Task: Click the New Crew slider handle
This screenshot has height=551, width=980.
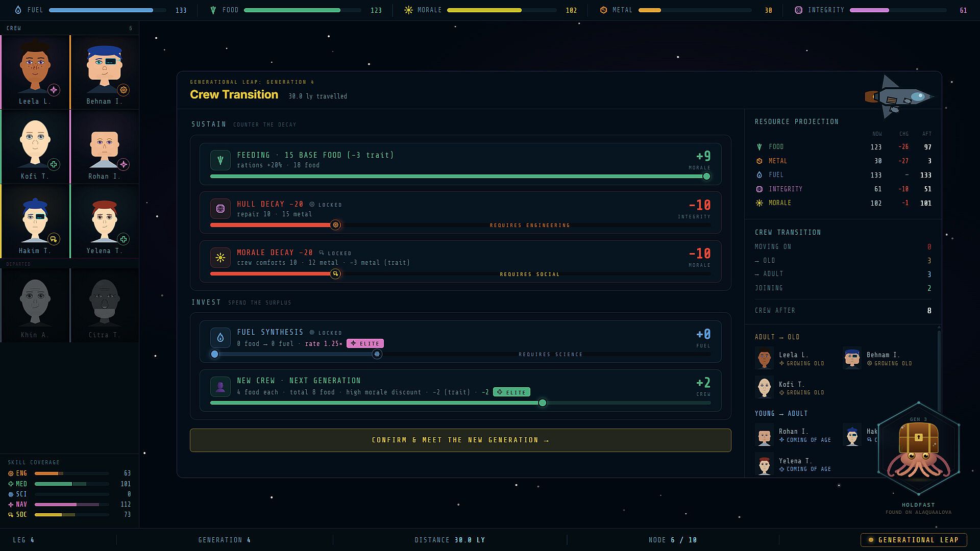Action: click(x=543, y=403)
